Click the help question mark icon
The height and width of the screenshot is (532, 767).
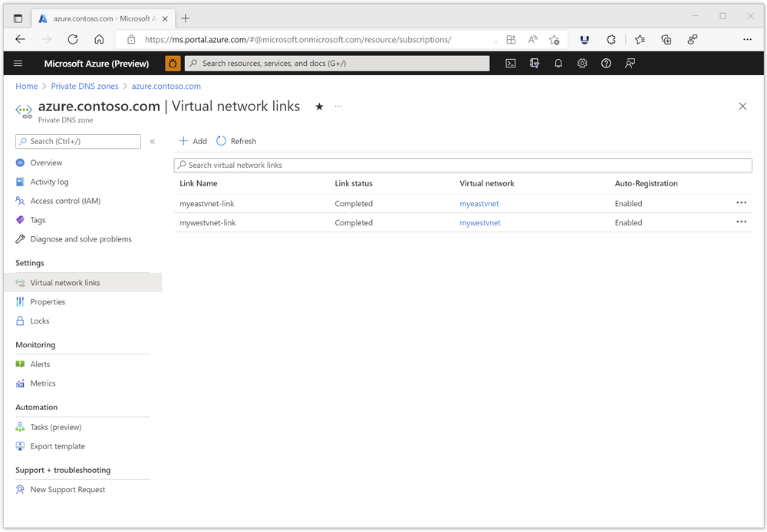(606, 64)
